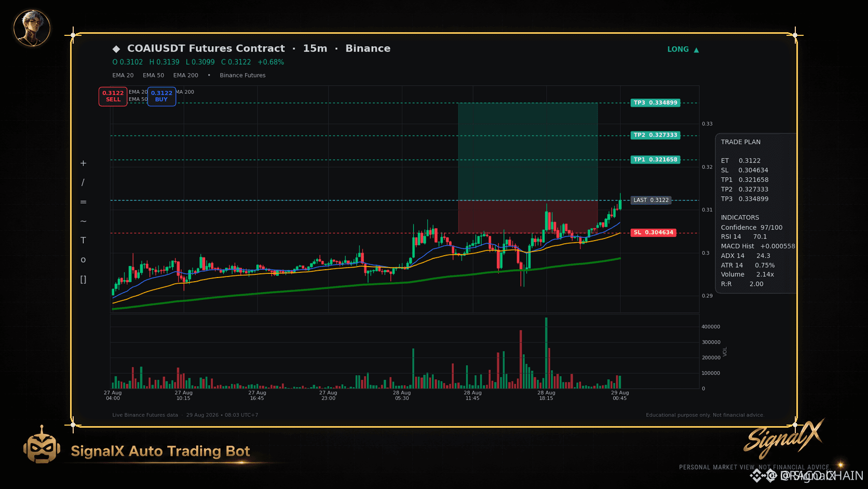The width and height of the screenshot is (868, 489).
Task: Click the TP1 0.321658 trade plan row
Action: (x=745, y=180)
